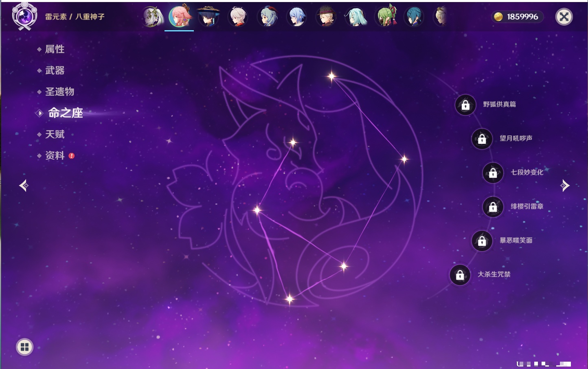Switch to the dark-teal-haired character portrait

(x=414, y=17)
